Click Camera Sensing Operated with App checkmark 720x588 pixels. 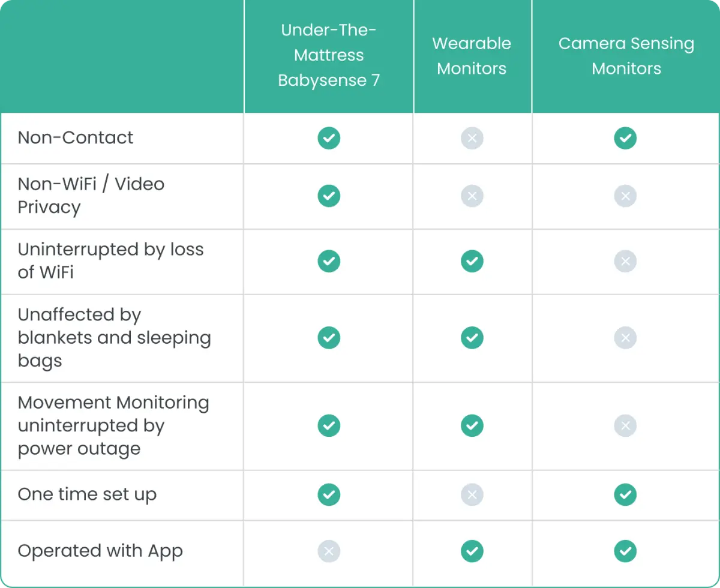(x=625, y=551)
